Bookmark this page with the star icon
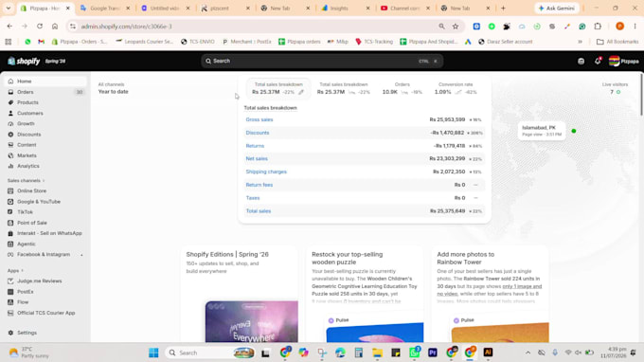The width and height of the screenshot is (644, 362). click(x=456, y=27)
